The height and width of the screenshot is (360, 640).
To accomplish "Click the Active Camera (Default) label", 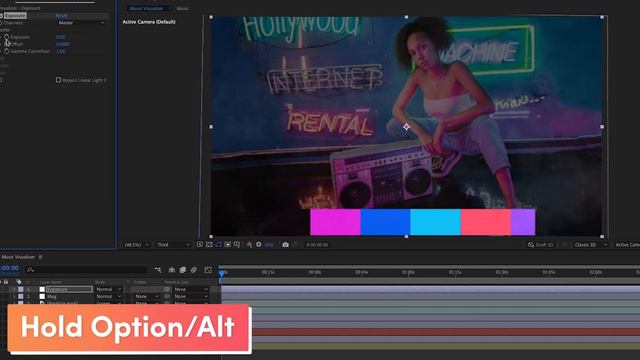I will pyautogui.click(x=149, y=22).
